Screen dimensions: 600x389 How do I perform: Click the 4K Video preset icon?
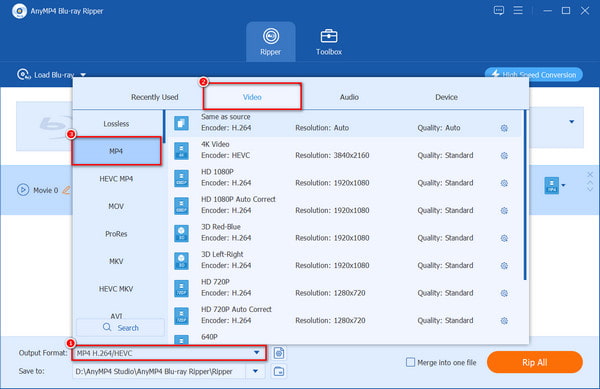[181, 151]
